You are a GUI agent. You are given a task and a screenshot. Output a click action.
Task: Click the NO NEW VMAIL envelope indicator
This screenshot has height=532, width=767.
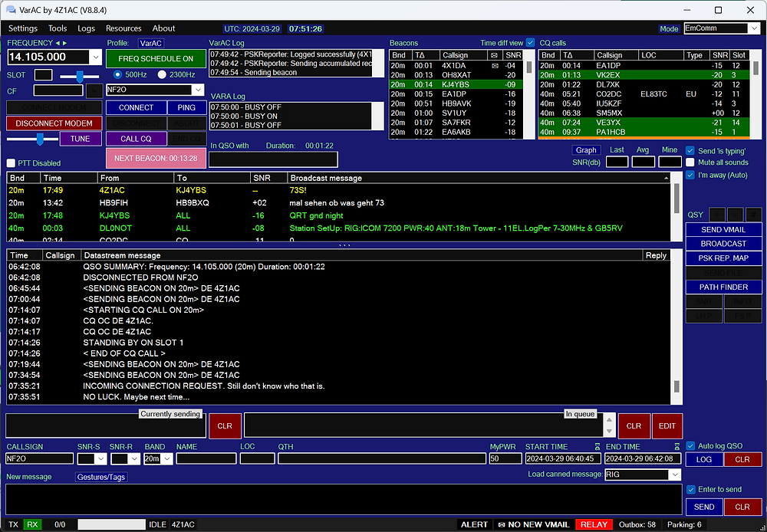[533, 524]
